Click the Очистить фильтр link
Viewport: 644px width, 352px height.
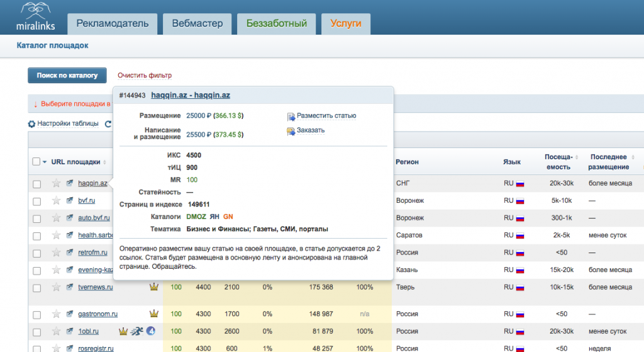pos(145,76)
